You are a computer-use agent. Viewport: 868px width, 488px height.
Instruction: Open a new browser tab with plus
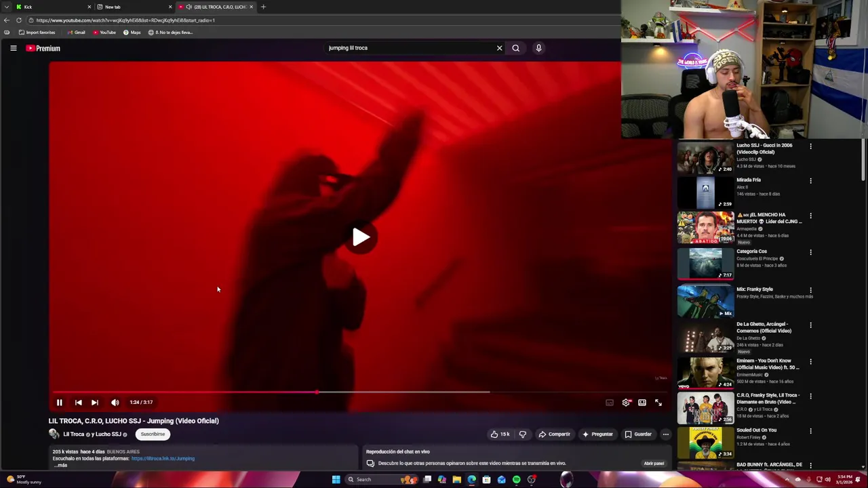click(263, 7)
